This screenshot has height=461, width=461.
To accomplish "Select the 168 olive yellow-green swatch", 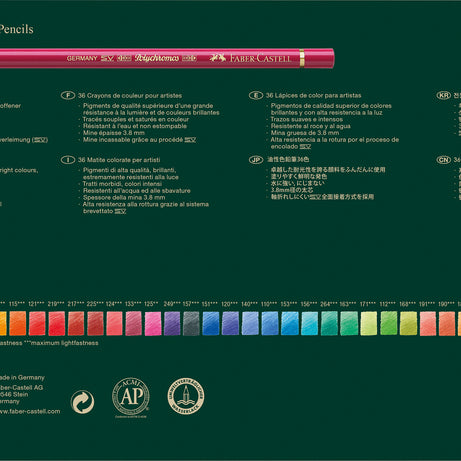I will (x=408, y=323).
